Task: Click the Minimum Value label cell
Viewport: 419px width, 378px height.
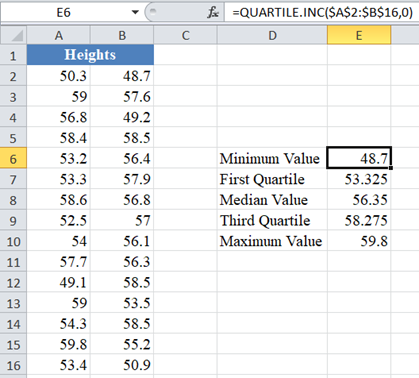Action: click(x=272, y=159)
